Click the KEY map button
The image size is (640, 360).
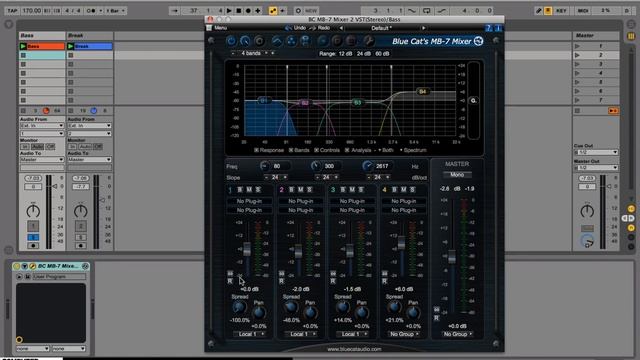click(x=561, y=11)
